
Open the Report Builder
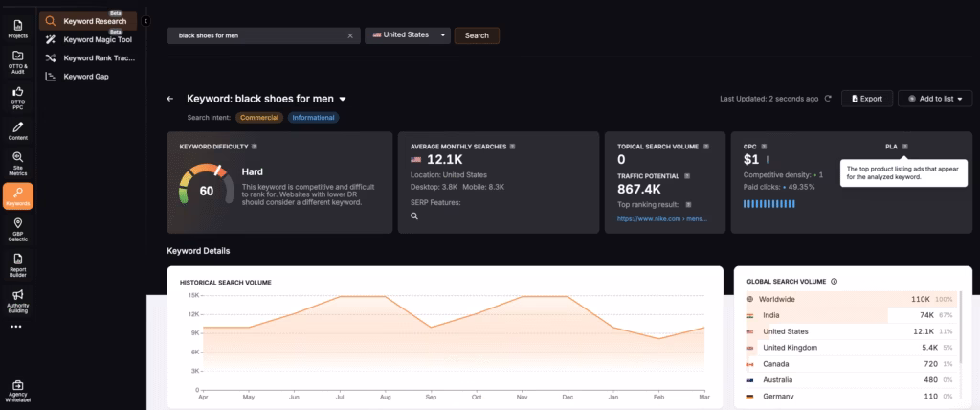(16, 263)
